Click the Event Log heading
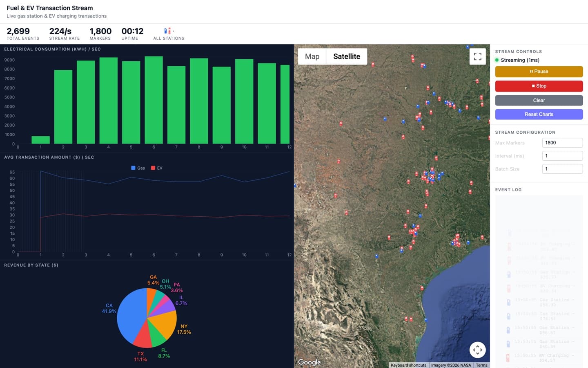The width and height of the screenshot is (588, 368). (x=508, y=190)
